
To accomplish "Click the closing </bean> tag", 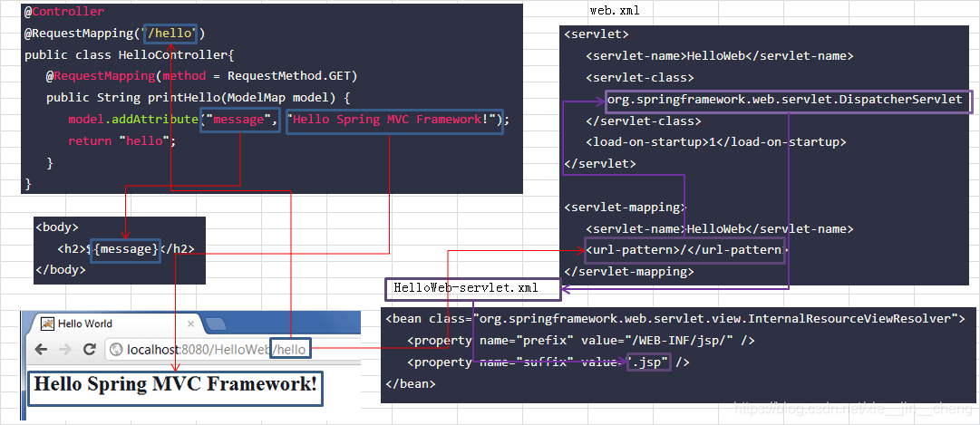I will tap(411, 383).
